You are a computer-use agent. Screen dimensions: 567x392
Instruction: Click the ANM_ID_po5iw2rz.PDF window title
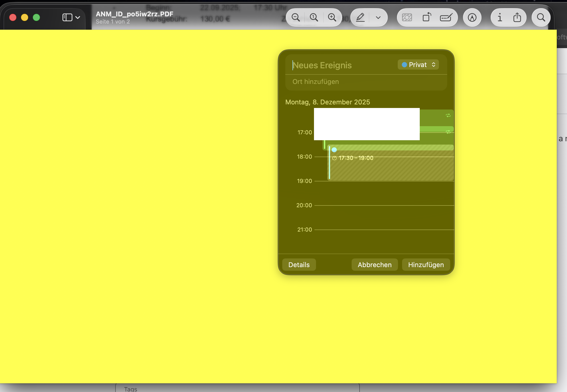134,14
